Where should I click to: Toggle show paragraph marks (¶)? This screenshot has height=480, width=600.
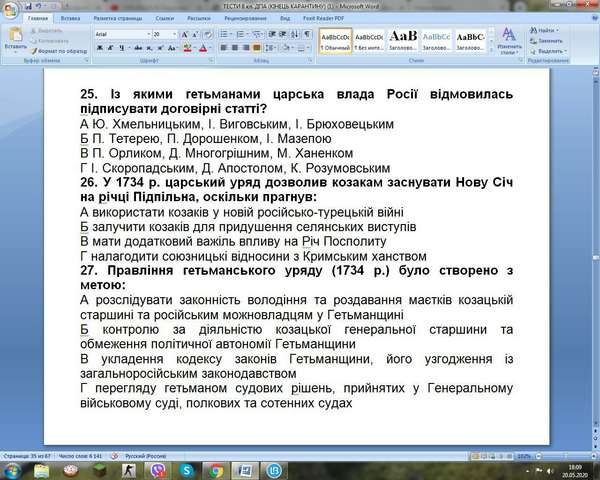[x=307, y=34]
